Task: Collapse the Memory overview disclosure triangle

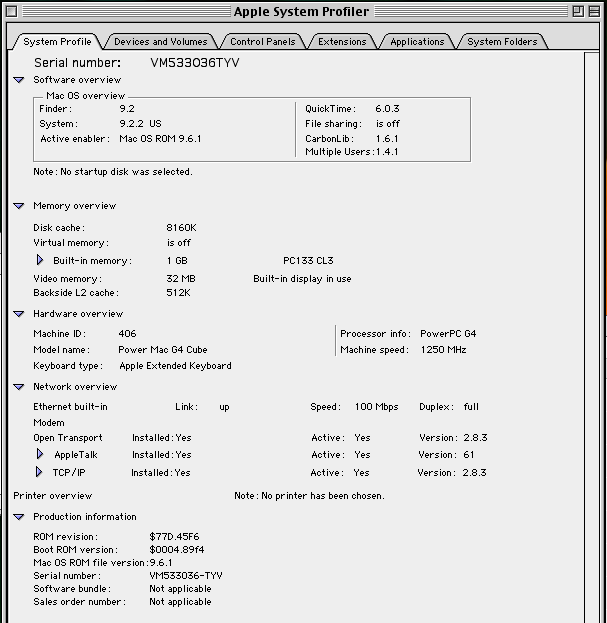Action: [x=19, y=206]
